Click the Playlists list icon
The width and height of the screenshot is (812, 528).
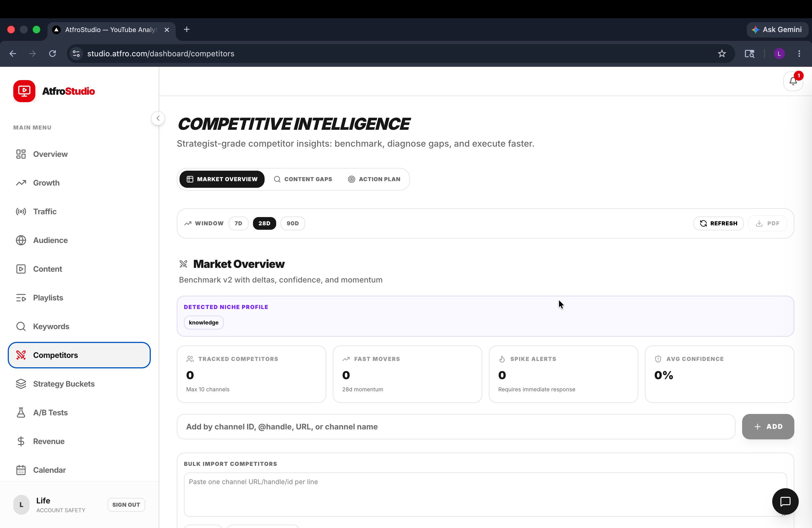(21, 298)
